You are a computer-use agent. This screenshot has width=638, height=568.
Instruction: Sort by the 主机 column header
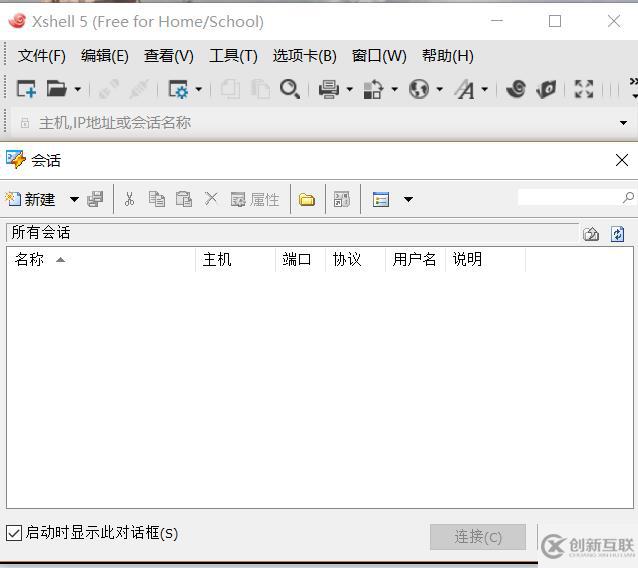(x=236, y=259)
